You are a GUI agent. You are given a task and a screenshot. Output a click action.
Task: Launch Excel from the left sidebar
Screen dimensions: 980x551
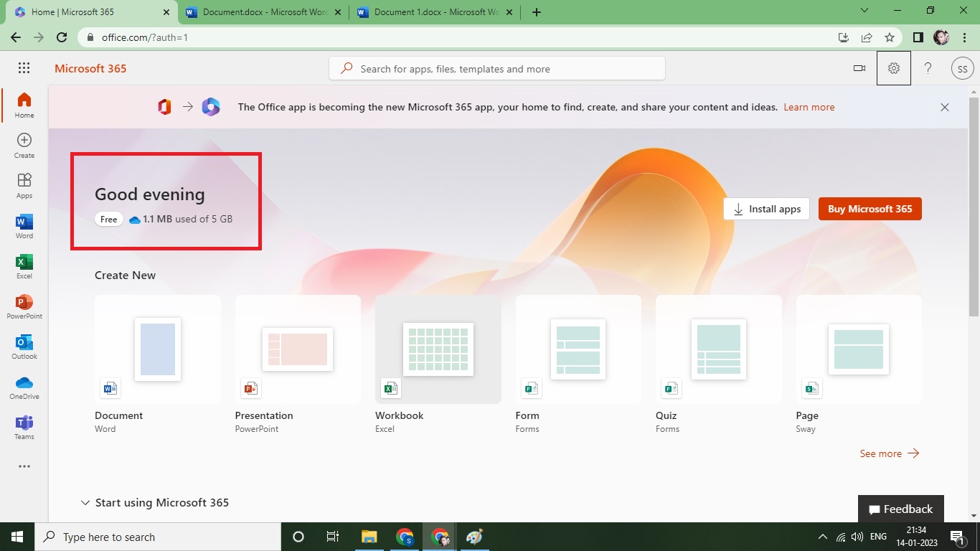(24, 266)
